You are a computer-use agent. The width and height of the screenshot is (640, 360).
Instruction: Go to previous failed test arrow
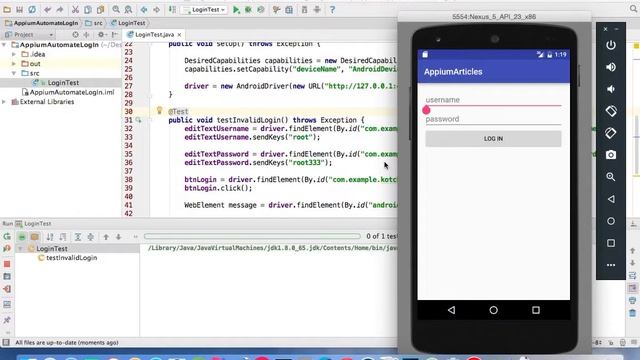(106, 236)
